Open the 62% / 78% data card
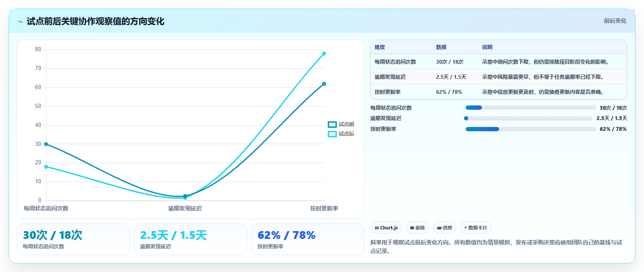Viewport: 644px width, 272px height. pyautogui.click(x=308, y=239)
